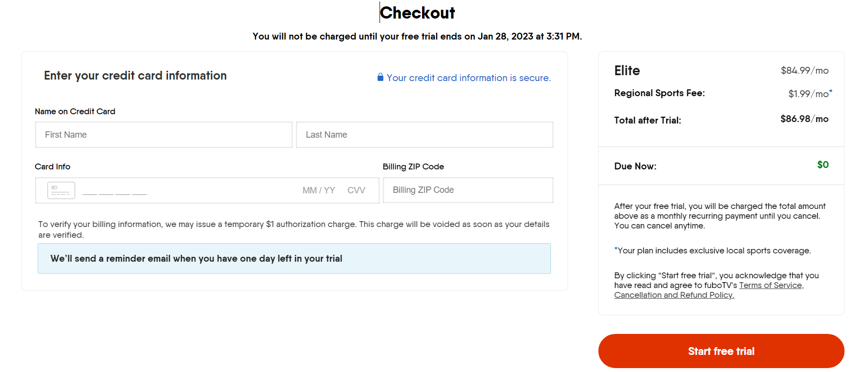Image resolution: width=868 pixels, height=372 pixels.
Task: Click the Due Now label
Action: [635, 166]
